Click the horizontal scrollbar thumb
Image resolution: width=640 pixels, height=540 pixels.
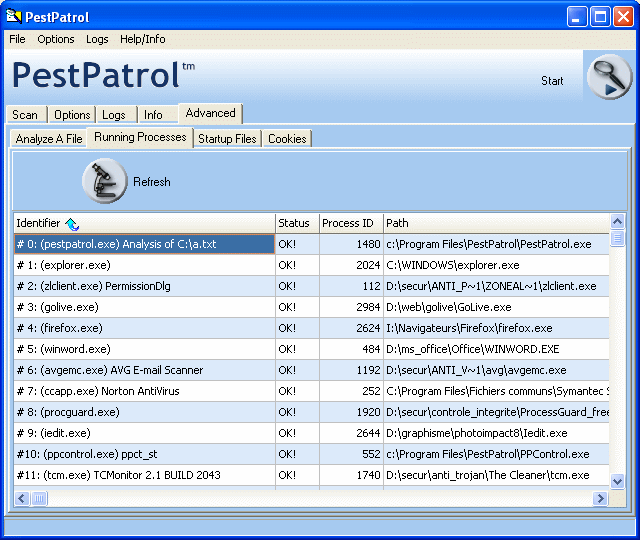[x=39, y=498]
